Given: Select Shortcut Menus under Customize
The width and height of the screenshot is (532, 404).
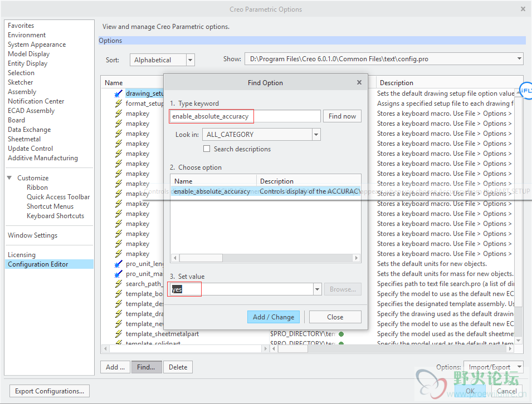Looking at the screenshot, I should (50, 206).
